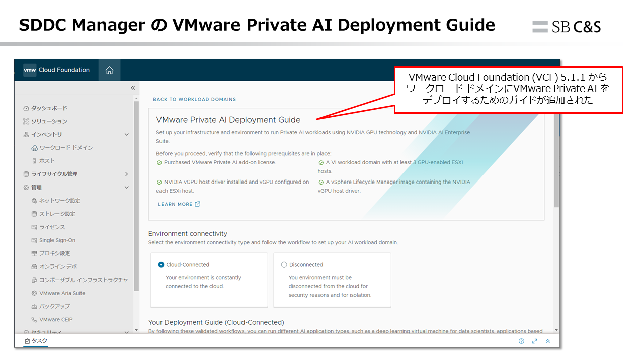Click the VMware Aria Suite gear icon
644x362 pixels.
34,293
